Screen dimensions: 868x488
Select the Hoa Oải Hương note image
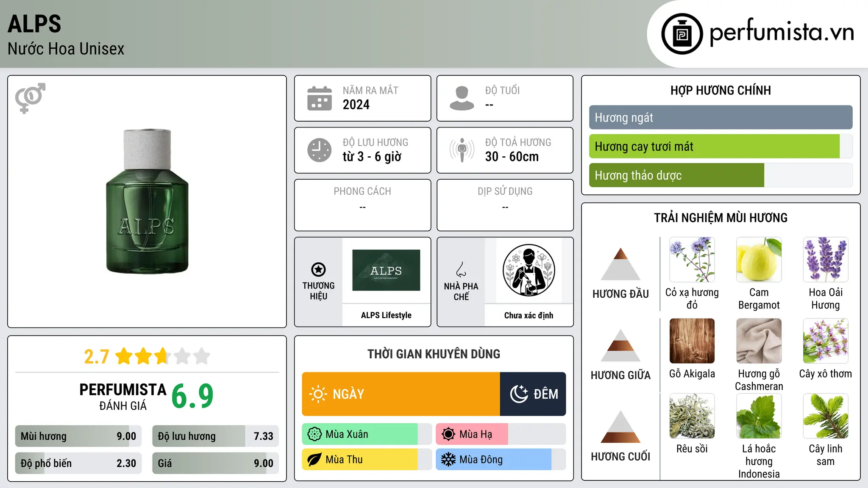[x=826, y=260]
